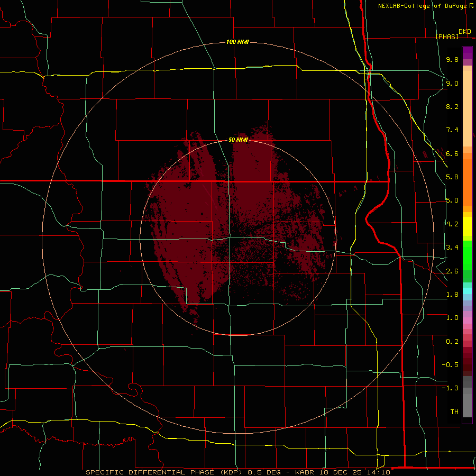
Task: Click the [PHAS] product label
Action: point(447,36)
